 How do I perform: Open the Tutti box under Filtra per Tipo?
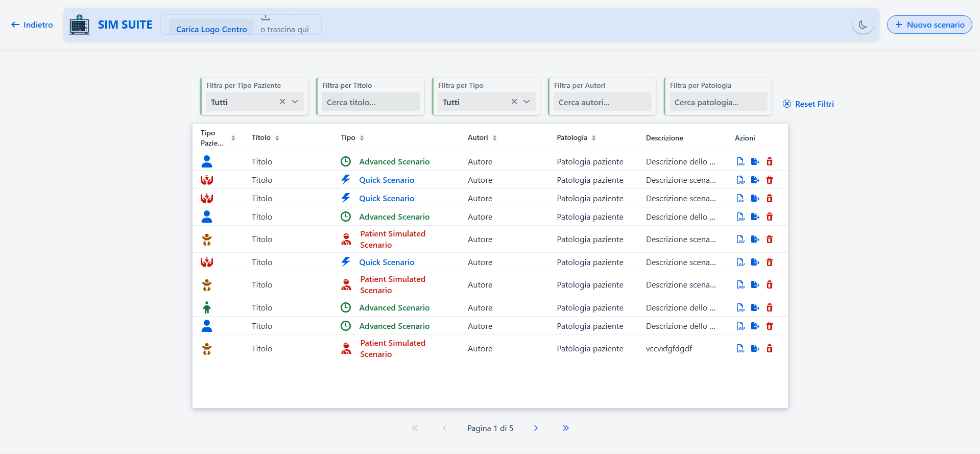[487, 102]
